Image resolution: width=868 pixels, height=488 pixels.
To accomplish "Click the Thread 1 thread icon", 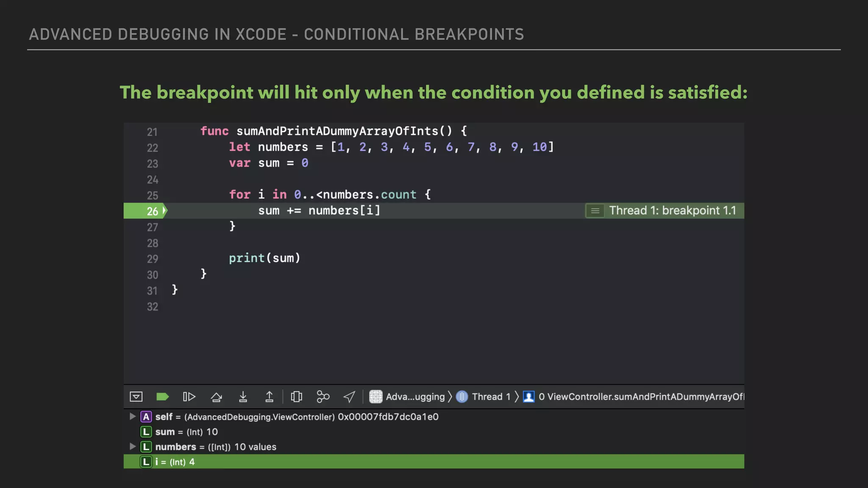I will coord(462,396).
